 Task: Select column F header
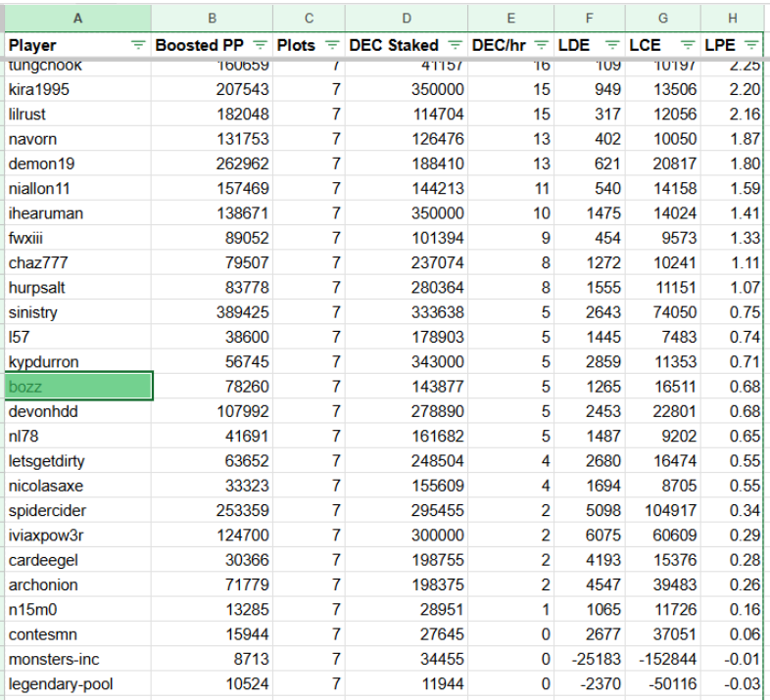click(590, 19)
